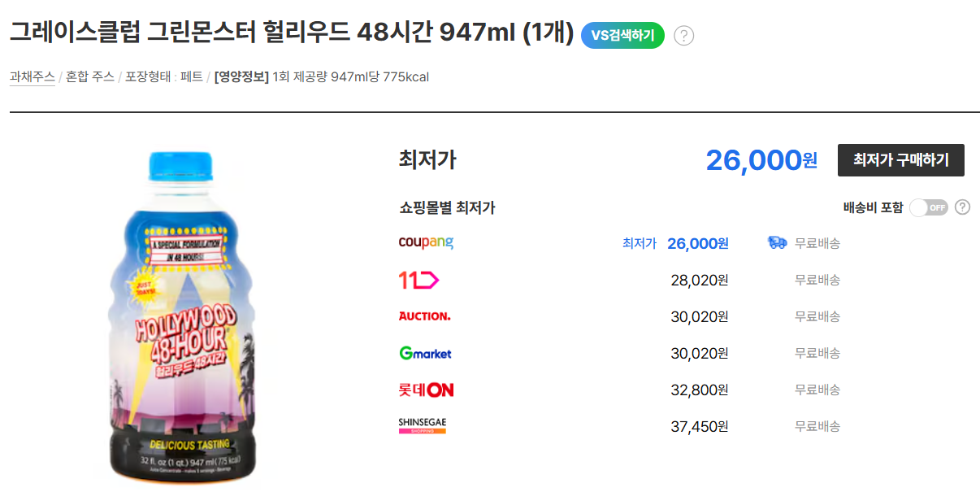980x492 pixels.
Task: Enable the 배송비 포함 shipping toggle
Action: 928,207
